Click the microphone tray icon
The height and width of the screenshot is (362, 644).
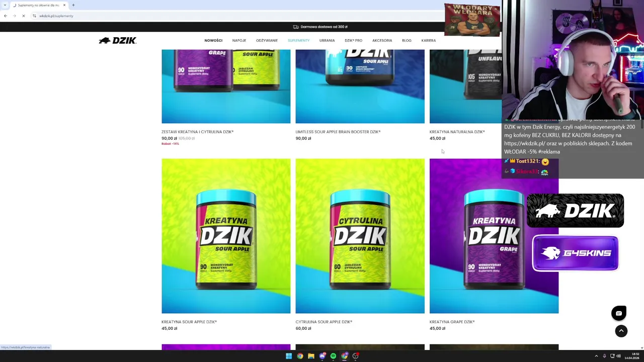tap(604, 356)
